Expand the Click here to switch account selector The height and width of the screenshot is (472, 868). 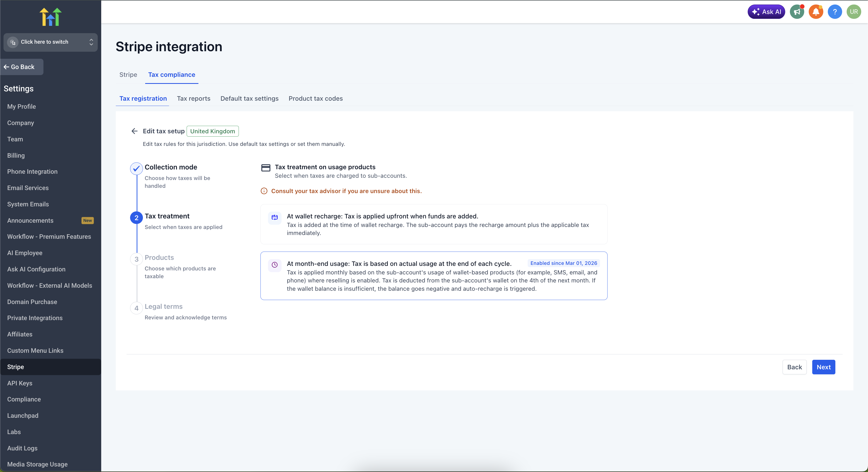(50, 42)
